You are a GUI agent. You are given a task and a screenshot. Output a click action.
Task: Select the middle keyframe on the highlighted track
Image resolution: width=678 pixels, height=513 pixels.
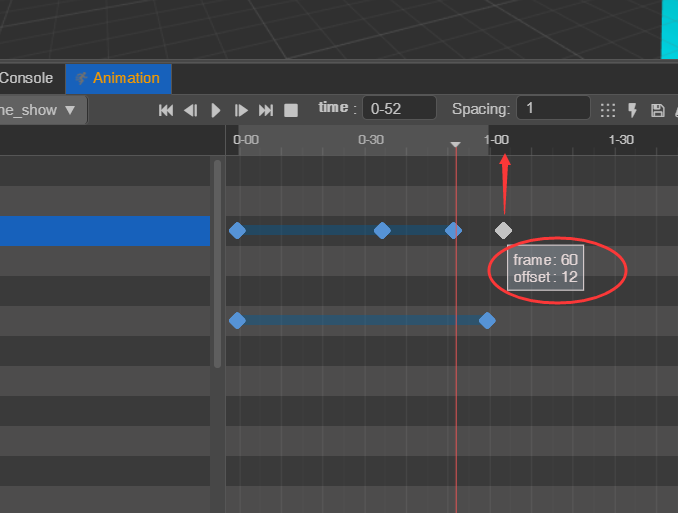point(382,231)
